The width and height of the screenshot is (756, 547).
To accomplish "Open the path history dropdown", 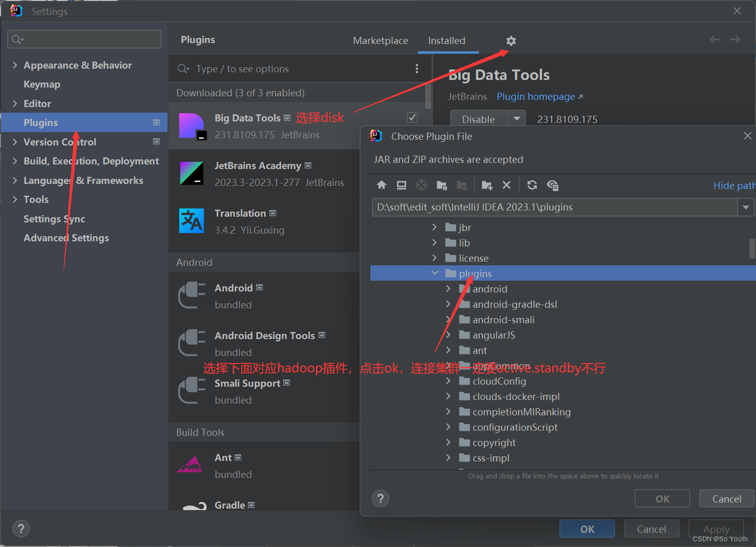I will [746, 207].
